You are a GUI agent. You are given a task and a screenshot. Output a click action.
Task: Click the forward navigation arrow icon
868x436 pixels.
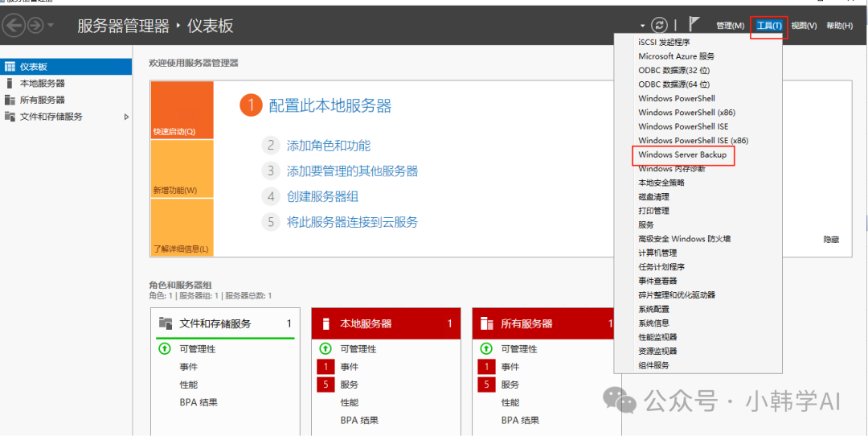pos(35,26)
